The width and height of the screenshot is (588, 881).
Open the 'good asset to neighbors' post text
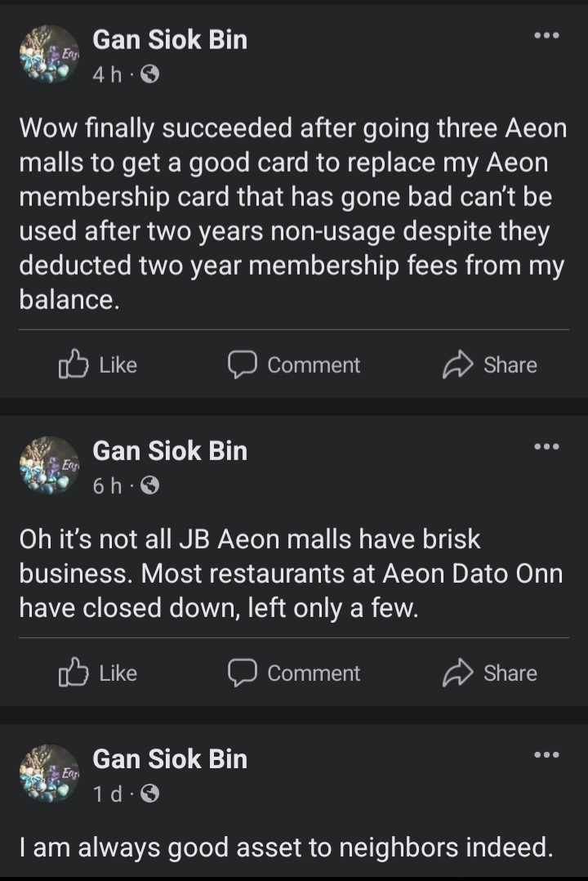click(x=285, y=847)
